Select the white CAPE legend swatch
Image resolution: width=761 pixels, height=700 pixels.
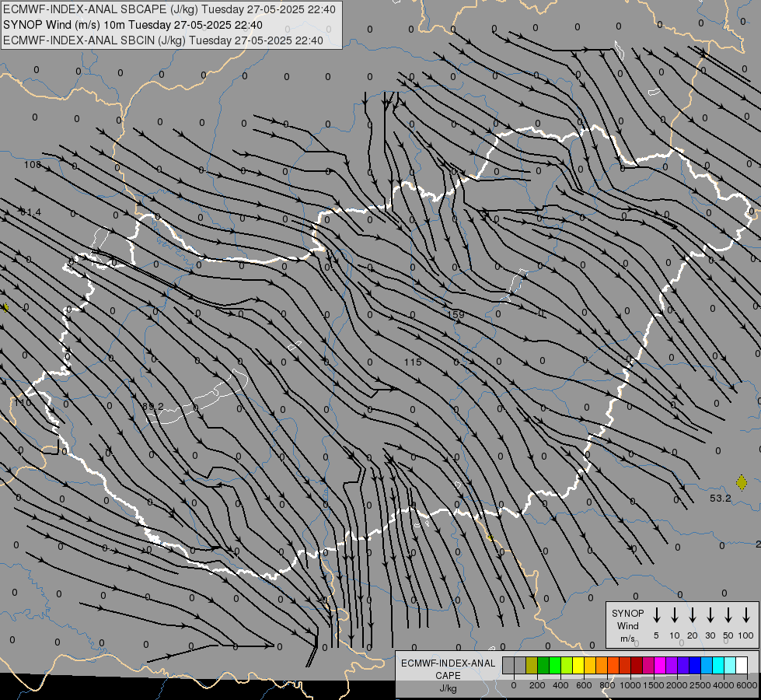tap(741, 665)
